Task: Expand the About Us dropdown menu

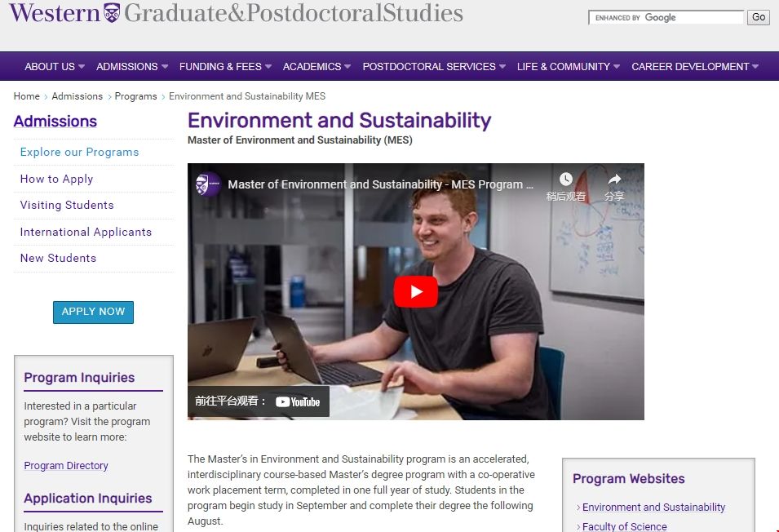Action: [x=55, y=67]
